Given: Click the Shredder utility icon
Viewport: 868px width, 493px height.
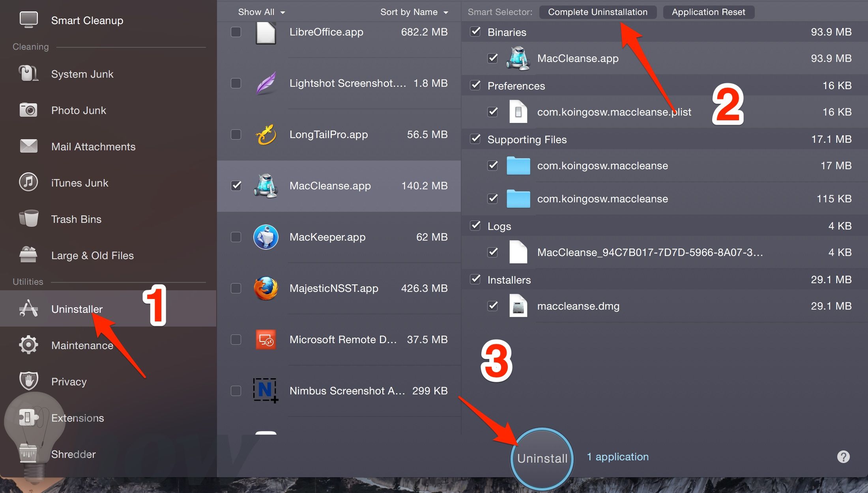Looking at the screenshot, I should tap(29, 453).
